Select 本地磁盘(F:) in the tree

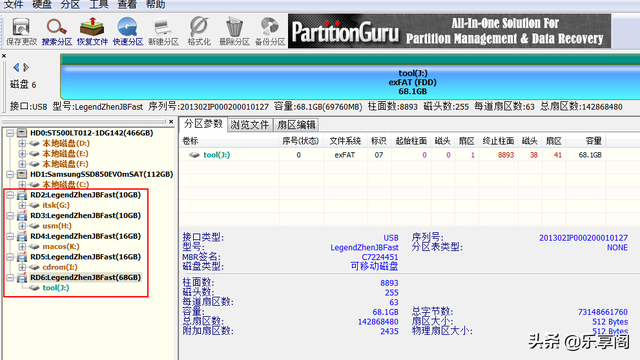pos(65,164)
